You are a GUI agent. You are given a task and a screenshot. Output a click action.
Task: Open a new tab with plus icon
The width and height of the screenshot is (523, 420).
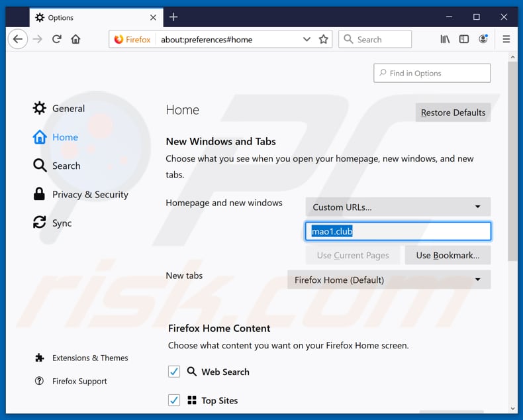pos(173,17)
